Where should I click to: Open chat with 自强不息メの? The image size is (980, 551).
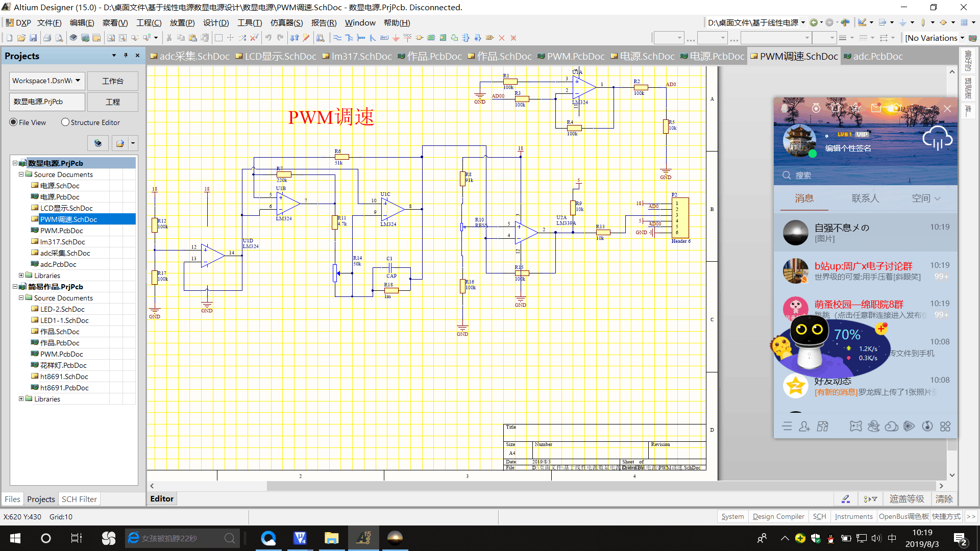pyautogui.click(x=865, y=233)
